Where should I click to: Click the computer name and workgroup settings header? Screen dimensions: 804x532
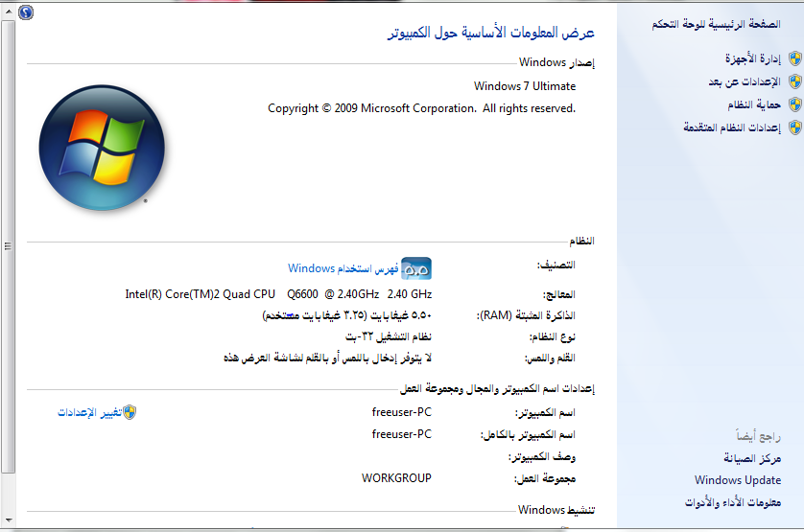(497, 389)
